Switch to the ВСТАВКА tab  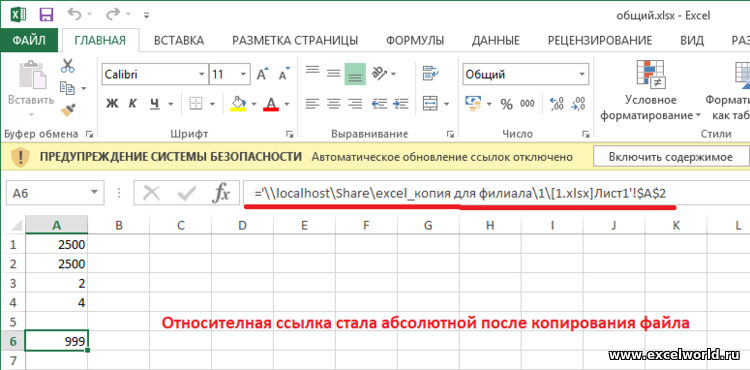pyautogui.click(x=178, y=40)
